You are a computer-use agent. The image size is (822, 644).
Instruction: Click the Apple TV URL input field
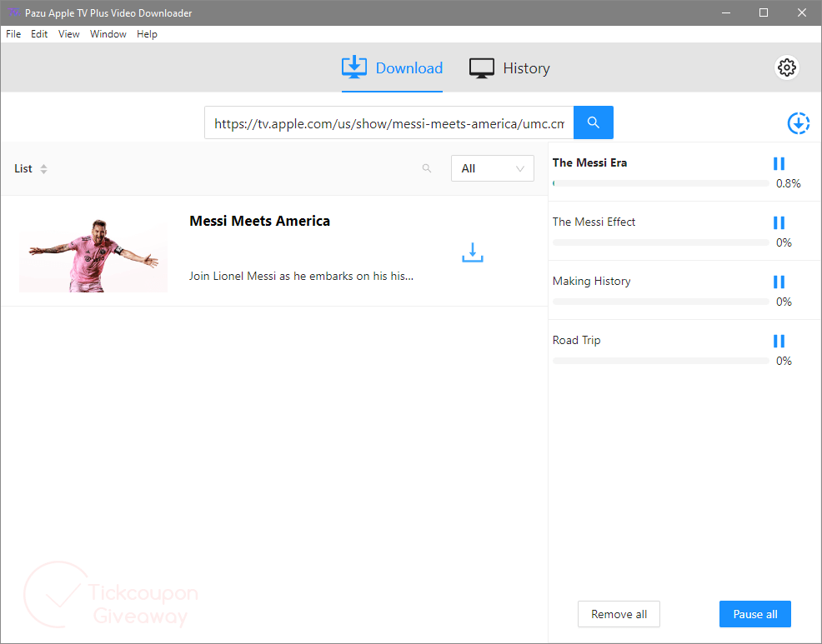click(x=388, y=122)
